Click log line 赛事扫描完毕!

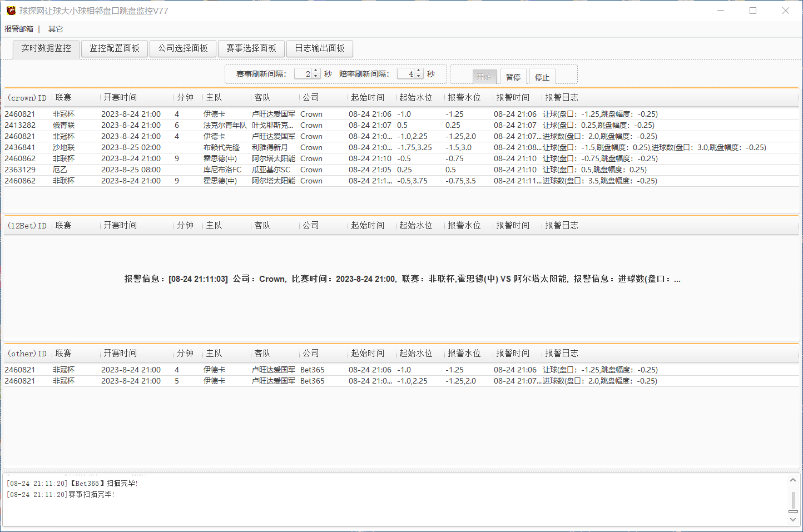(x=61, y=495)
